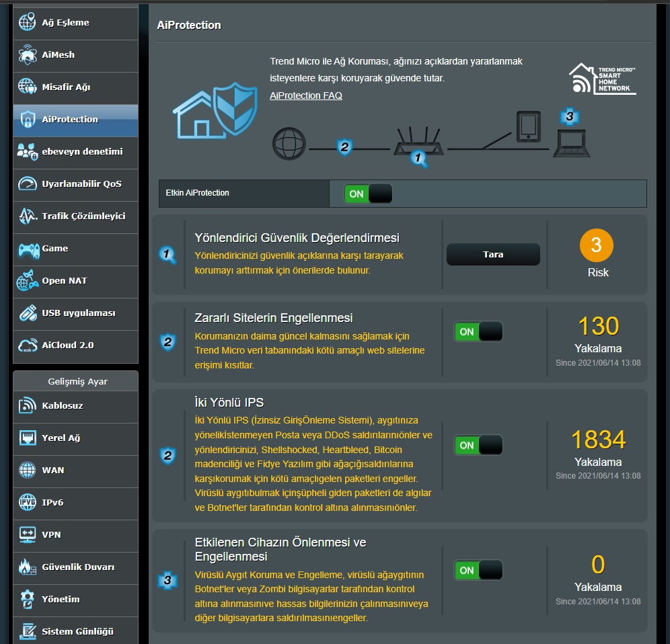Click Etkilenen Cihazın Önlenmesi ve Engellenmesi heading
The height and width of the screenshot is (644, 670).
pyautogui.click(x=281, y=549)
